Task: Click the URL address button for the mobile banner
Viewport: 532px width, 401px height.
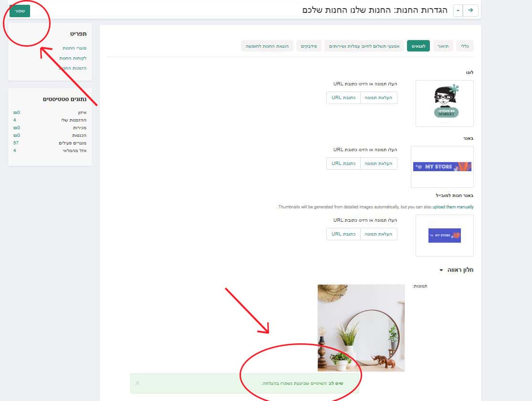Action: click(x=344, y=234)
